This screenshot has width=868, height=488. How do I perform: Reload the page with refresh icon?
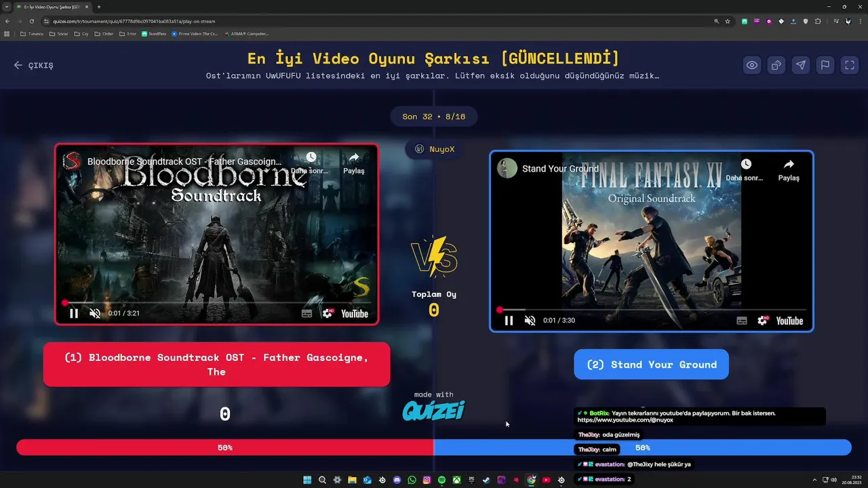(x=31, y=21)
